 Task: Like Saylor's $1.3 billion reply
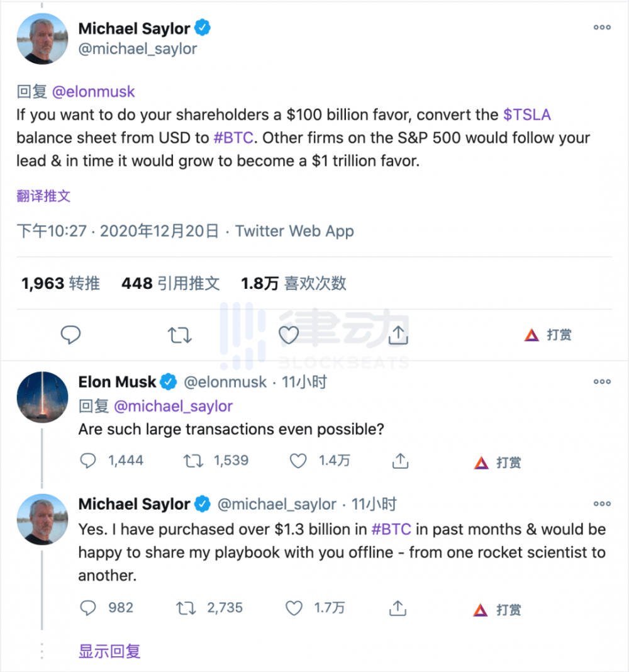[294, 608]
